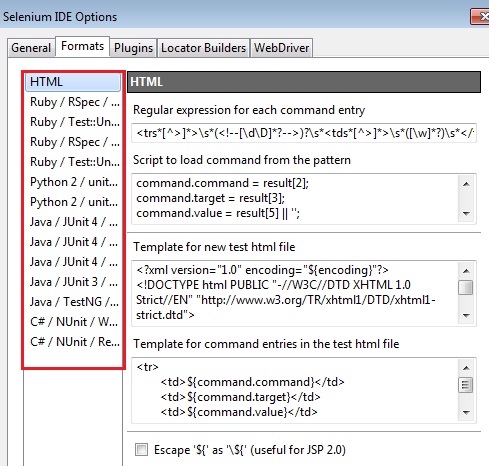Pick the C# / NUnit / Re... format

click(74, 342)
